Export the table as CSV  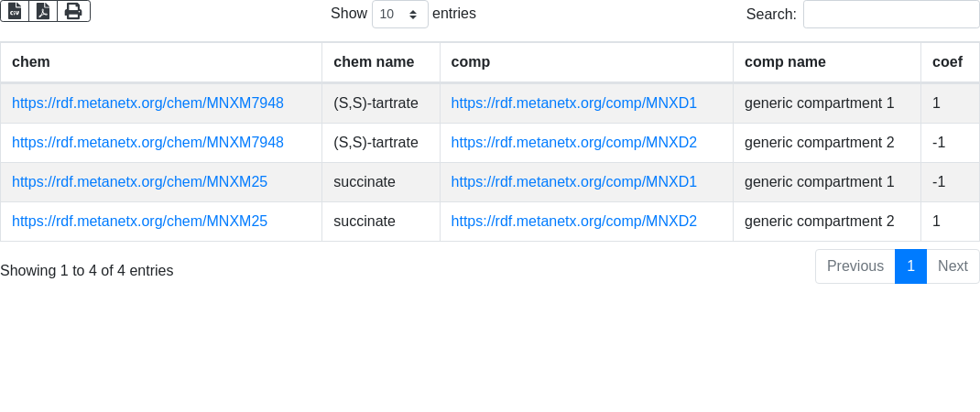pyautogui.click(x=15, y=11)
